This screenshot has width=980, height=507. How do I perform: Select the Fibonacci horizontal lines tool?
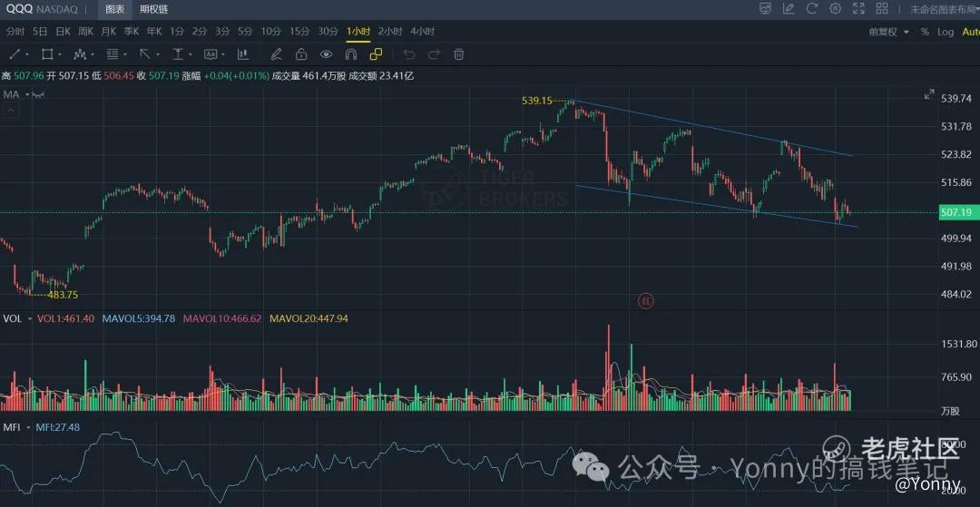(x=112, y=54)
